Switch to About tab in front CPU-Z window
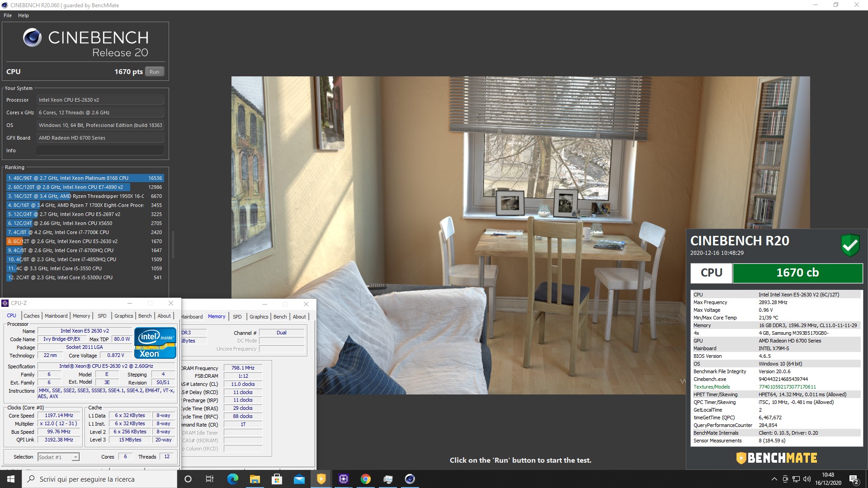Image resolution: width=868 pixels, height=488 pixels. [164, 316]
